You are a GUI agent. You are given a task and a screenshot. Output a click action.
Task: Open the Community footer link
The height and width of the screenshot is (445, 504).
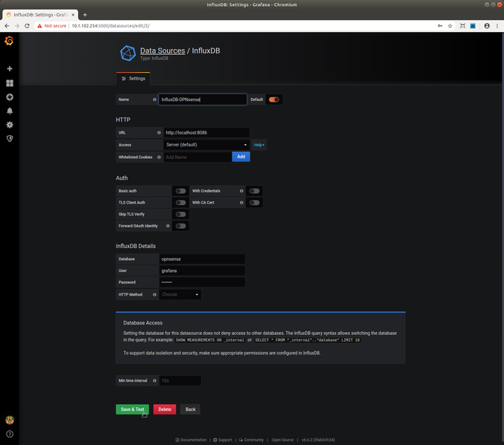[x=252, y=440]
